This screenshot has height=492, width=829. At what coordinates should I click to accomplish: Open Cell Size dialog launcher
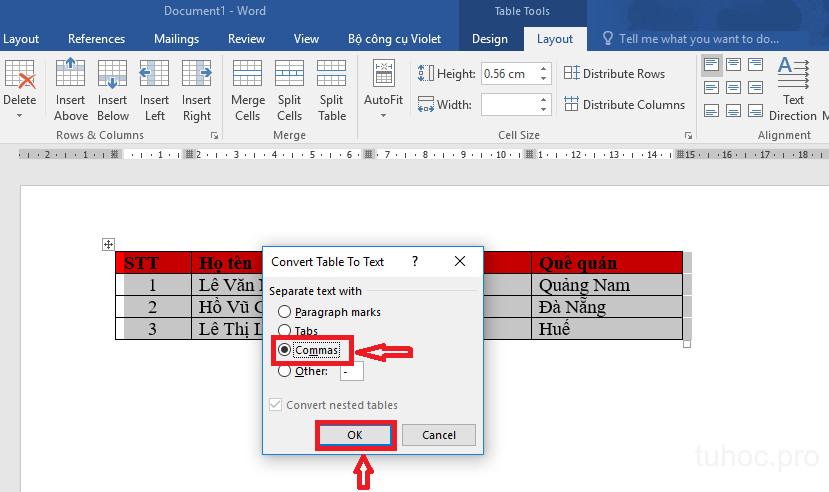pos(688,136)
